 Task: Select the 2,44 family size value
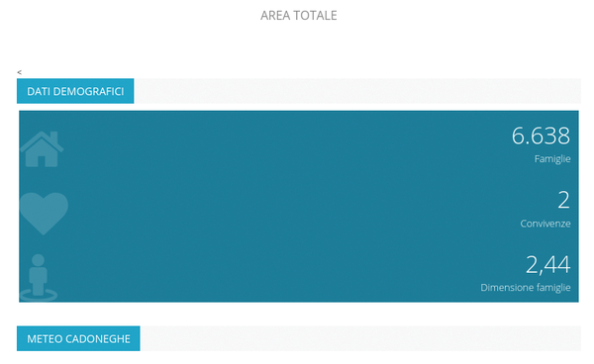coord(547,264)
